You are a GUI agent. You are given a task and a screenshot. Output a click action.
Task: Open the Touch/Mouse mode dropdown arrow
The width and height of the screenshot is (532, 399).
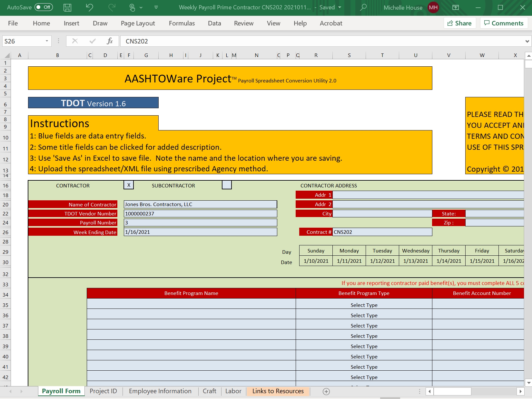pyautogui.click(x=141, y=7)
